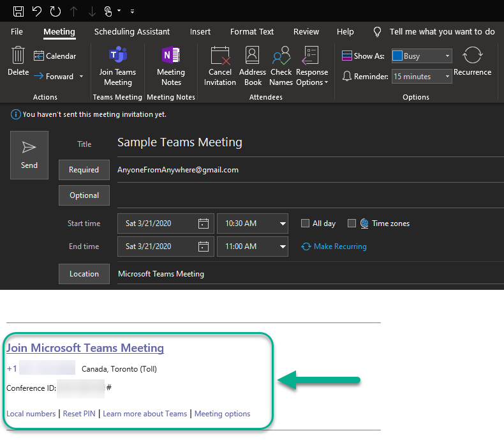Click the Optional attendees button
The height and width of the screenshot is (447, 504).
click(x=84, y=195)
